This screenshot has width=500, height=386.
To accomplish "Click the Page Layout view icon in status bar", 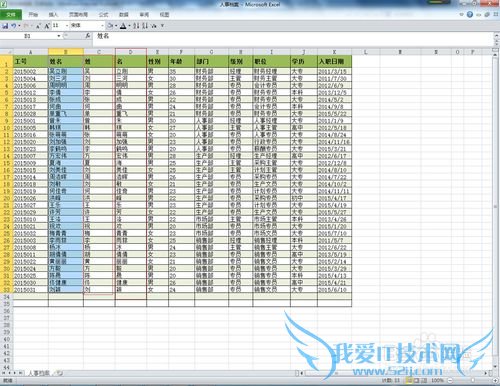I will coord(416,380).
